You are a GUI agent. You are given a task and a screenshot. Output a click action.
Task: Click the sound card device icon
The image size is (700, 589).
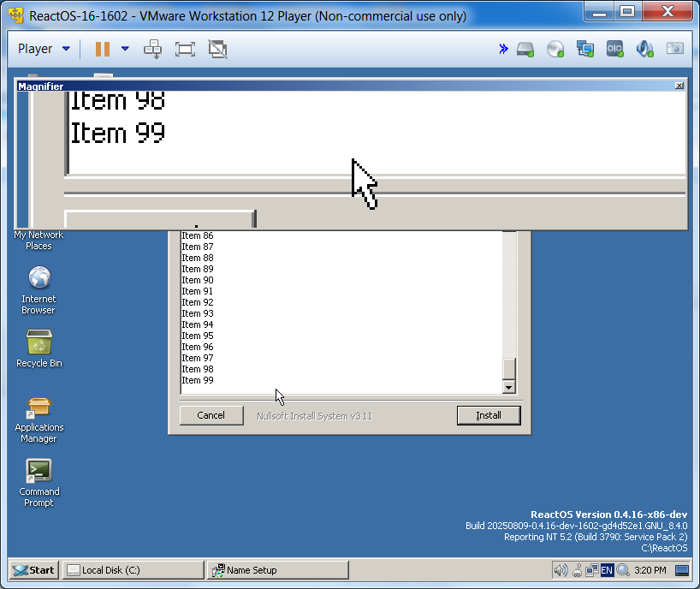645,49
